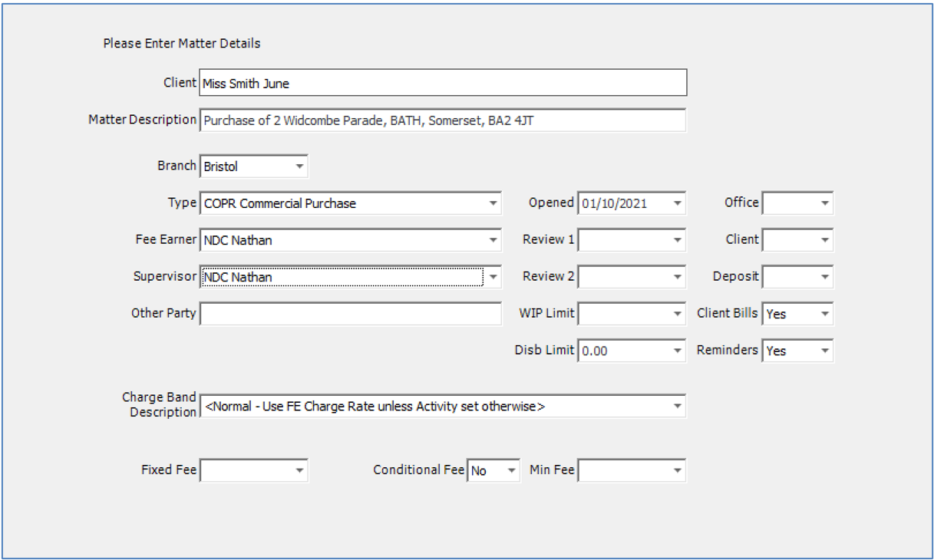934x560 pixels.
Task: Click the Client name input field
Action: coord(442,84)
